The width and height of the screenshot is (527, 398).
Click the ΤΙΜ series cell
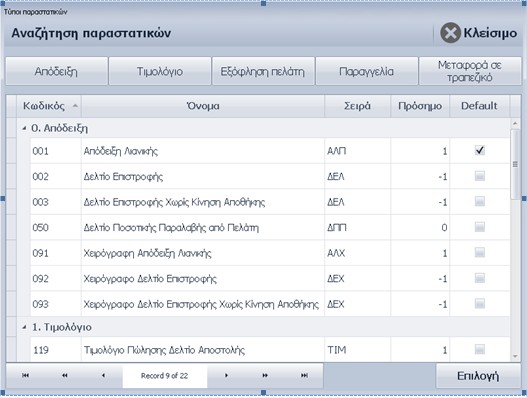coord(358,350)
